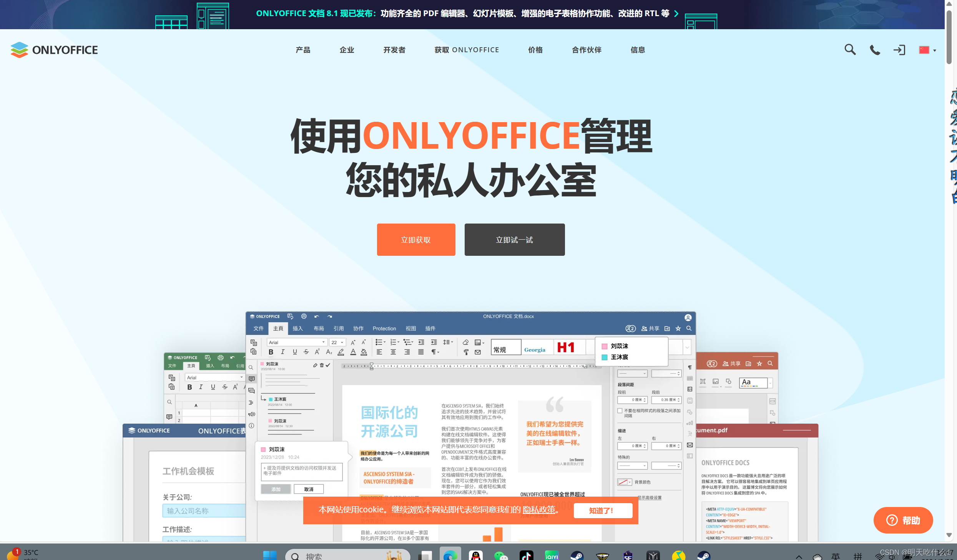Click the Windows taskbar search box
The image size is (957, 560).
click(346, 555)
